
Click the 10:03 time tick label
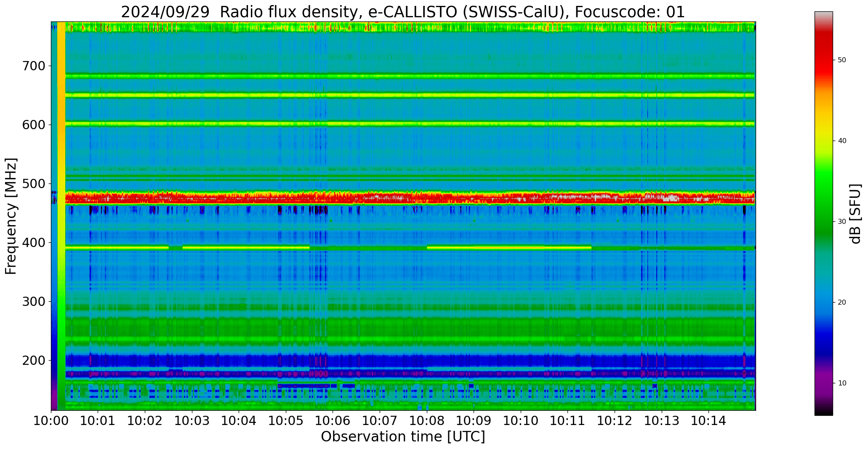tap(192, 421)
